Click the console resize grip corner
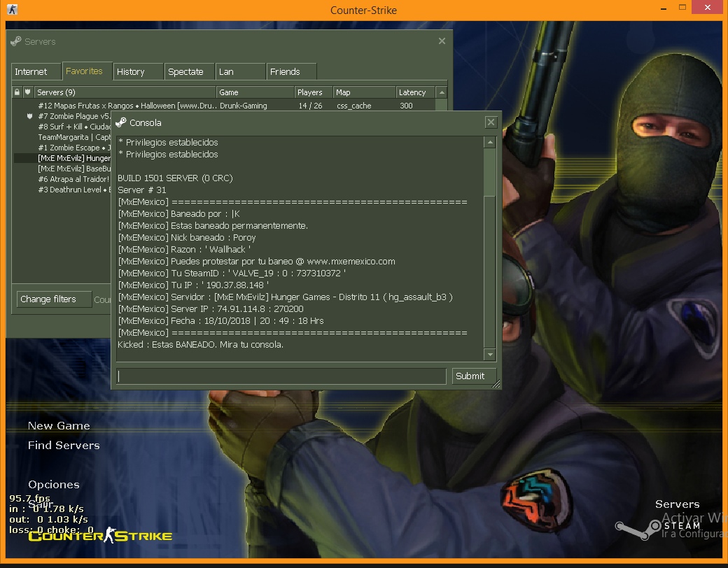 [496, 384]
